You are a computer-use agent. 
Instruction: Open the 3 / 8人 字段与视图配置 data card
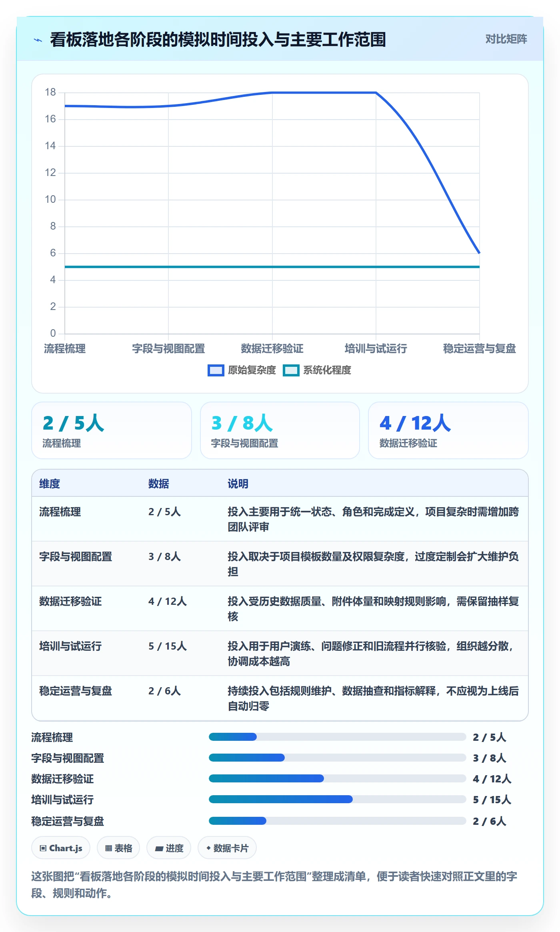point(280,430)
